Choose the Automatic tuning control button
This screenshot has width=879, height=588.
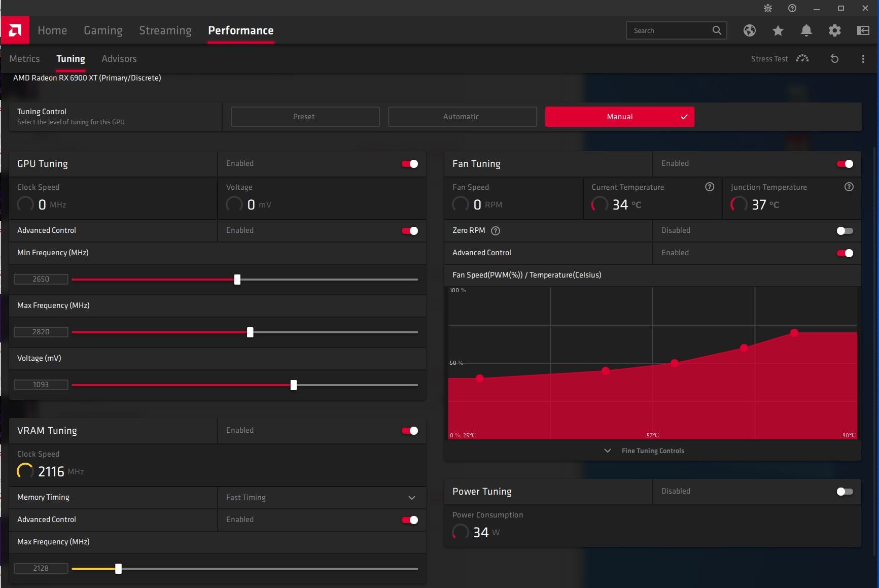pos(462,117)
